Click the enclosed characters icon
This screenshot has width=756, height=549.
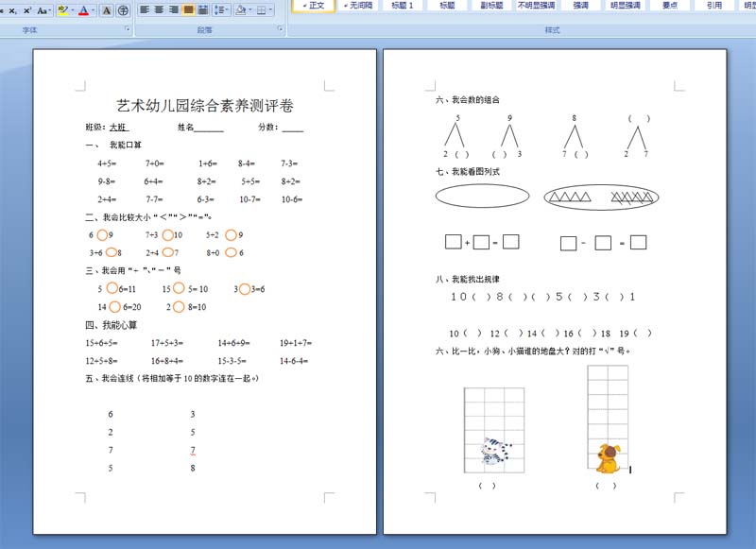pos(123,10)
